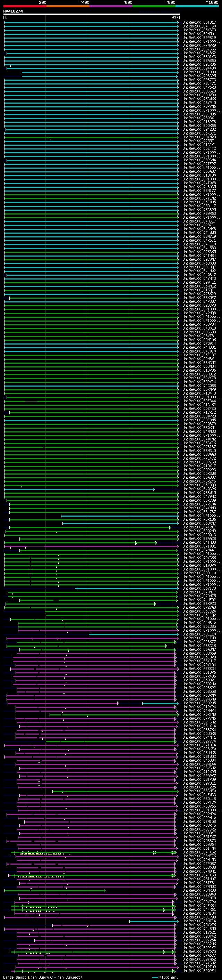Open entry UniRef100_A5E3Q3

(199, 485)
